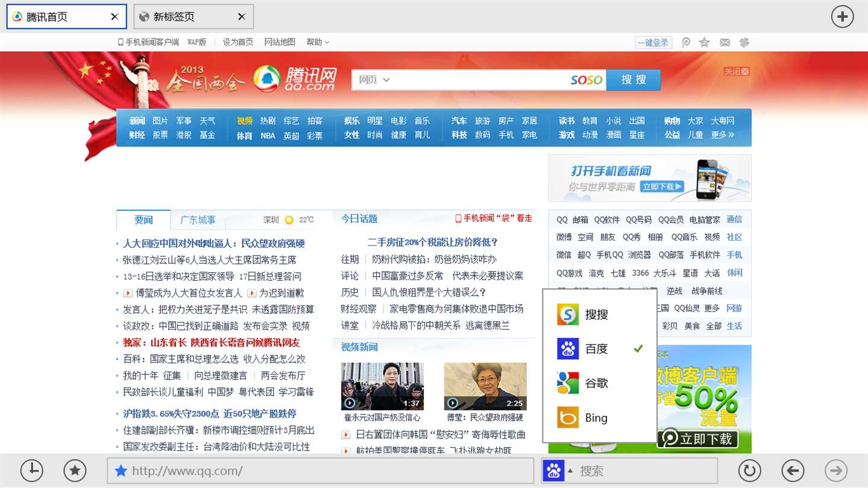
Task: Select Bing as the search engine
Action: click(x=599, y=418)
